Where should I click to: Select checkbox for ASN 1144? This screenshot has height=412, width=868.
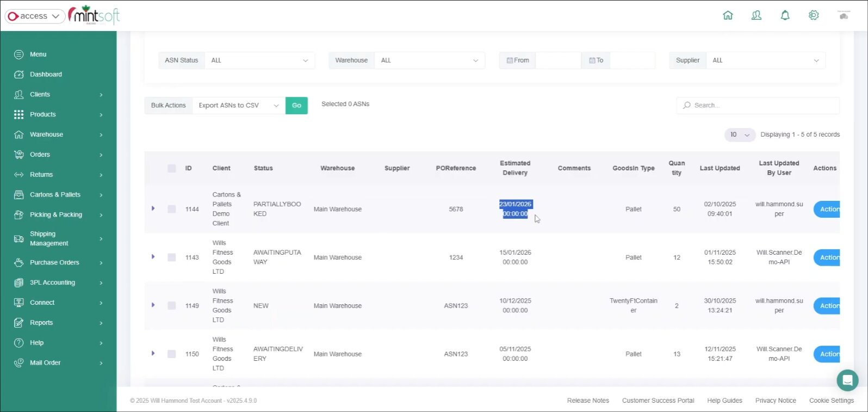coord(172,209)
